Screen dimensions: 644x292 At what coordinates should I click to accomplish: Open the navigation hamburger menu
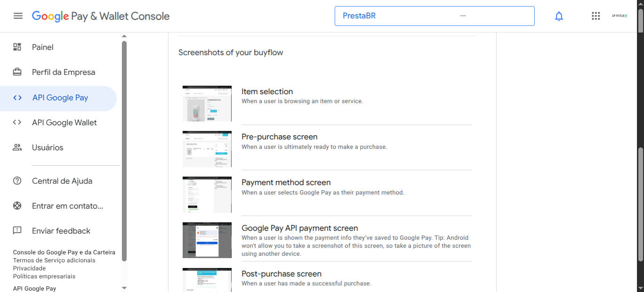coord(18,16)
